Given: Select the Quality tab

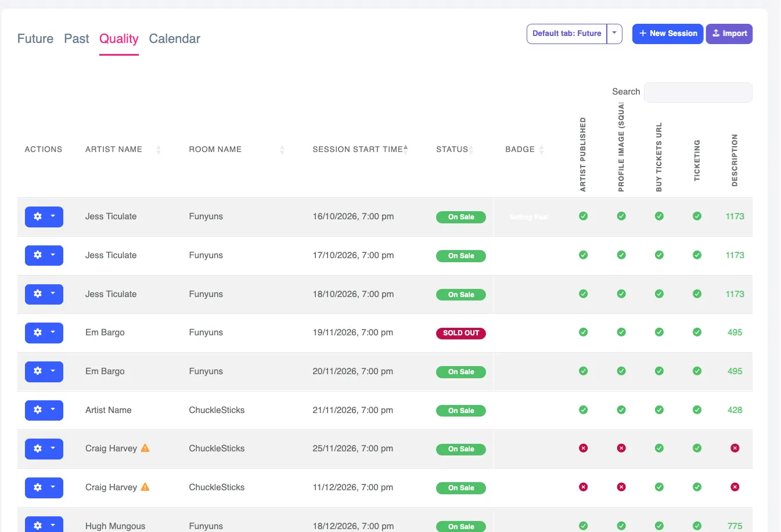Looking at the screenshot, I should [119, 39].
